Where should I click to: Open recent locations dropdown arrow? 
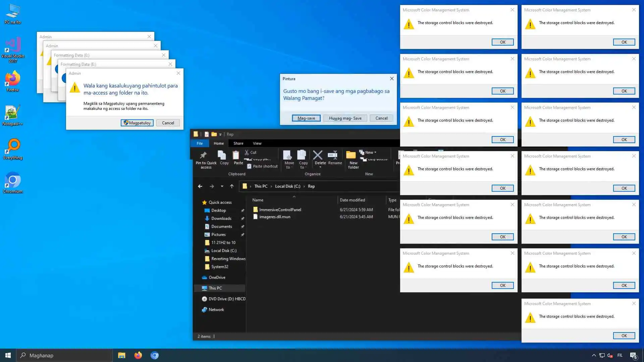[222, 186]
